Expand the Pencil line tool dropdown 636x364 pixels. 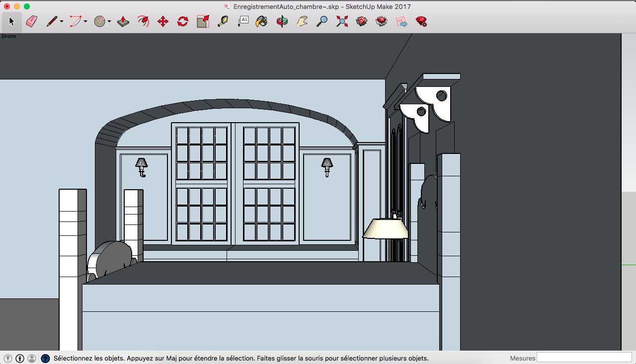62,21
